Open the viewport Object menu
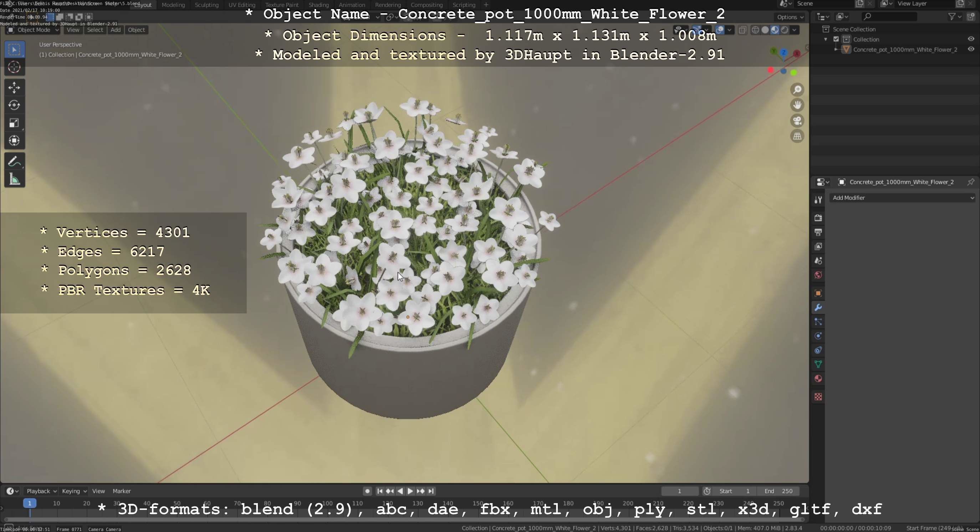980x532 pixels. click(x=136, y=30)
